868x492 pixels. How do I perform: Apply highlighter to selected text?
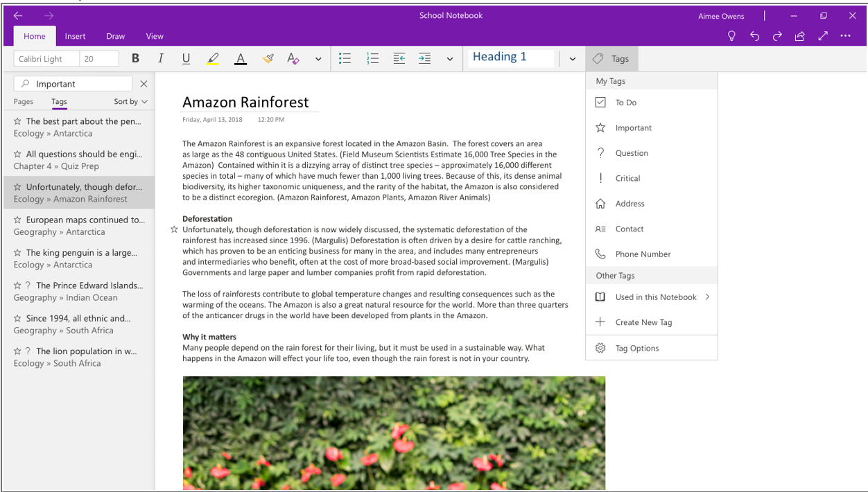point(213,58)
